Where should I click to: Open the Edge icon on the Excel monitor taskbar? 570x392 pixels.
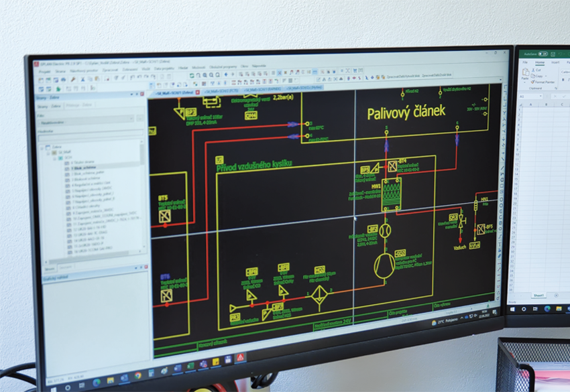[x=547, y=309]
